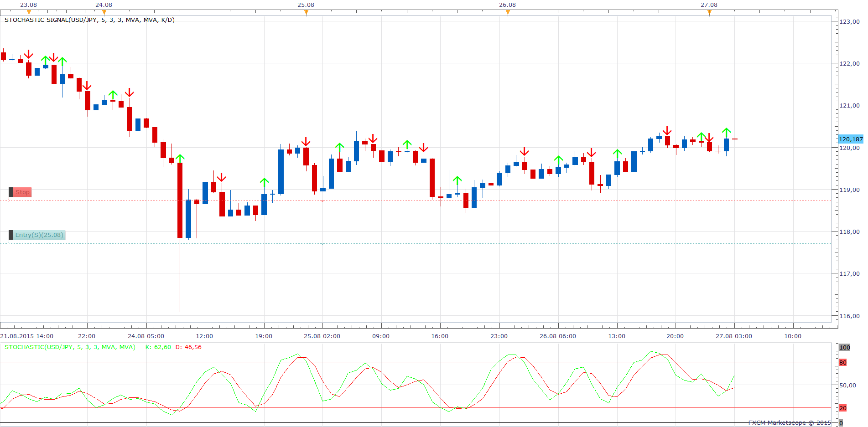Click the 19:00 time axis label

click(264, 336)
